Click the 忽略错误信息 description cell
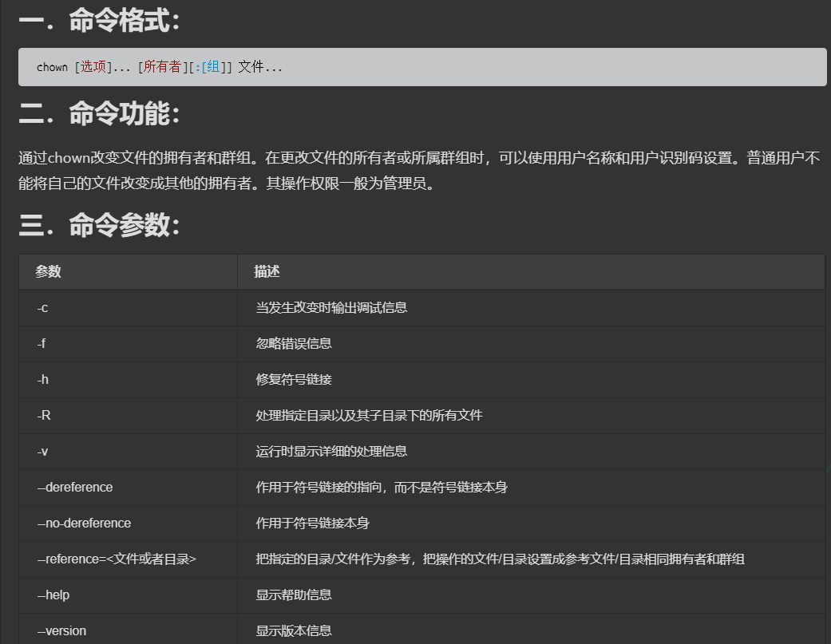 [294, 343]
